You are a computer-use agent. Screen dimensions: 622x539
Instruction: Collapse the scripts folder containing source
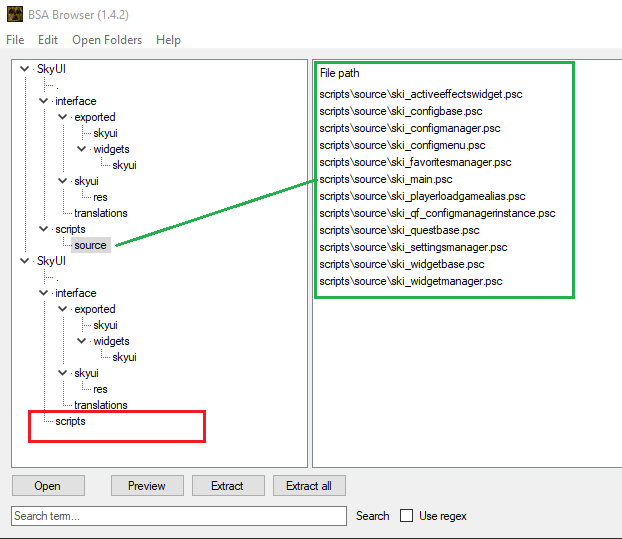pos(44,229)
